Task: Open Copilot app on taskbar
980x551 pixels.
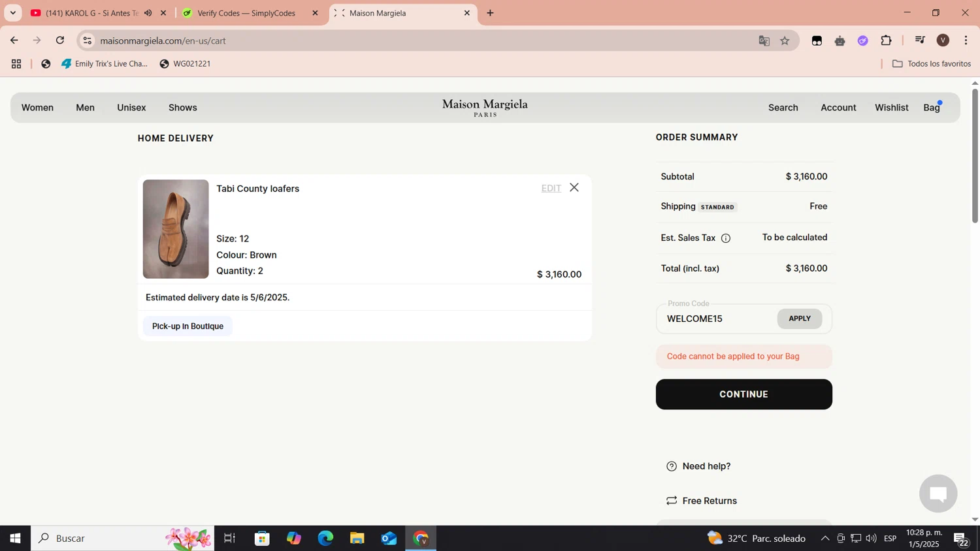Action: [294, 539]
